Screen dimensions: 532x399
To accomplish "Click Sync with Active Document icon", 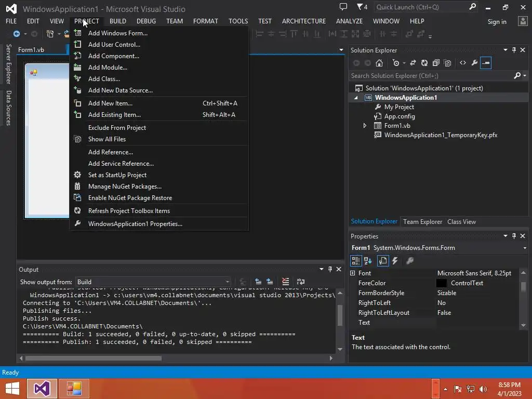I will (x=413, y=63).
